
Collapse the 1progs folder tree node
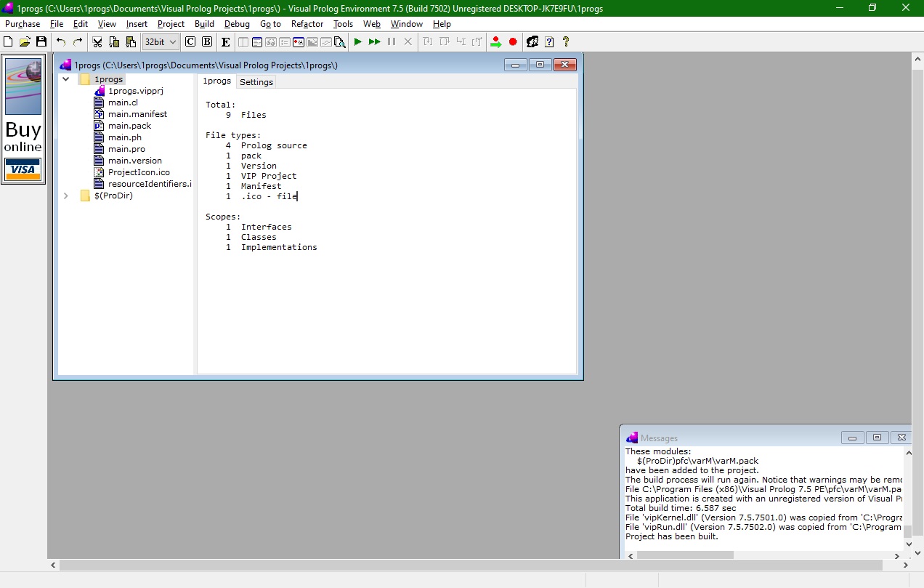pos(65,79)
